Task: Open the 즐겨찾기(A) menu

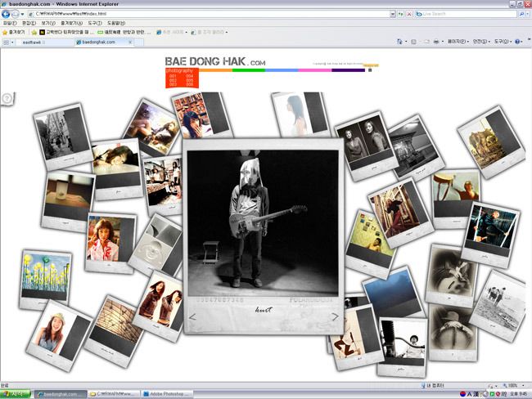Action: click(71, 23)
